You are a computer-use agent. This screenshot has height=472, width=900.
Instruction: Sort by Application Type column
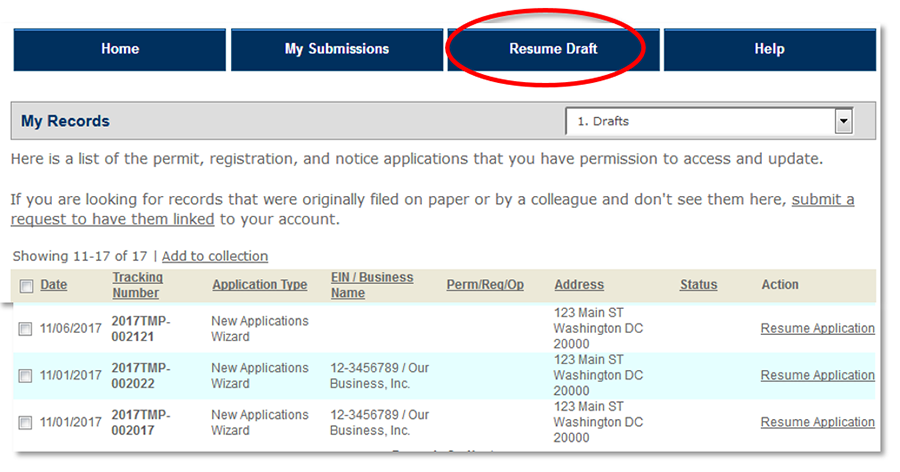[259, 285]
